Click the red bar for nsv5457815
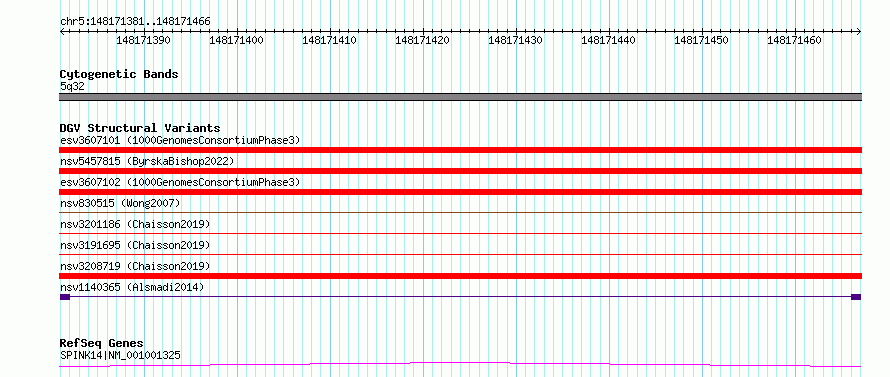The height and width of the screenshot is (377, 890). 460,171
